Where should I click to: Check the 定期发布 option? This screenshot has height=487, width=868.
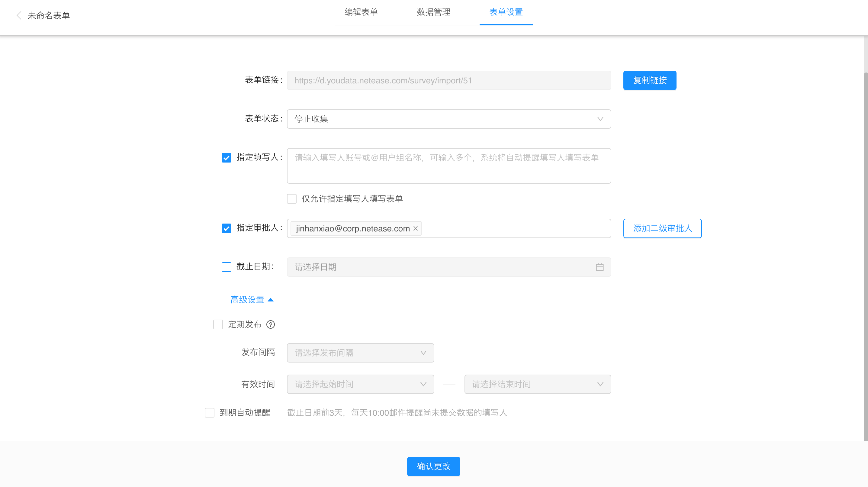(x=218, y=324)
